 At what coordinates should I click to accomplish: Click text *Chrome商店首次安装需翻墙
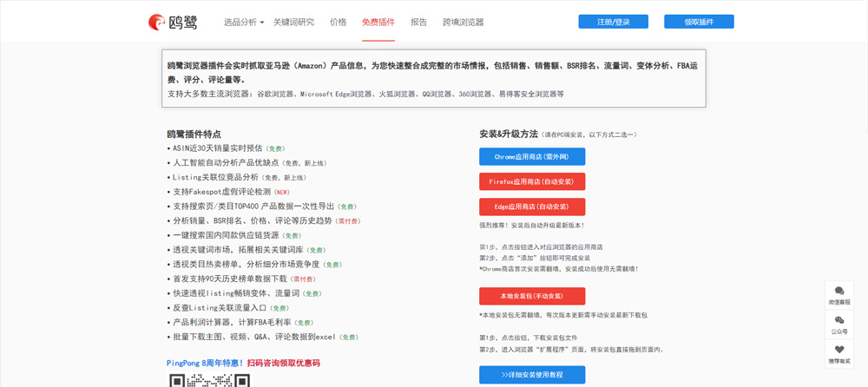point(523,268)
